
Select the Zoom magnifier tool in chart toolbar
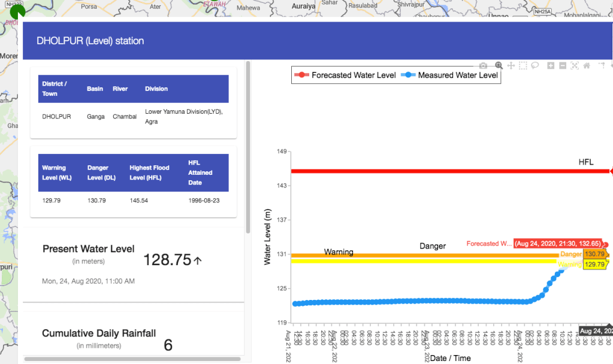[499, 65]
